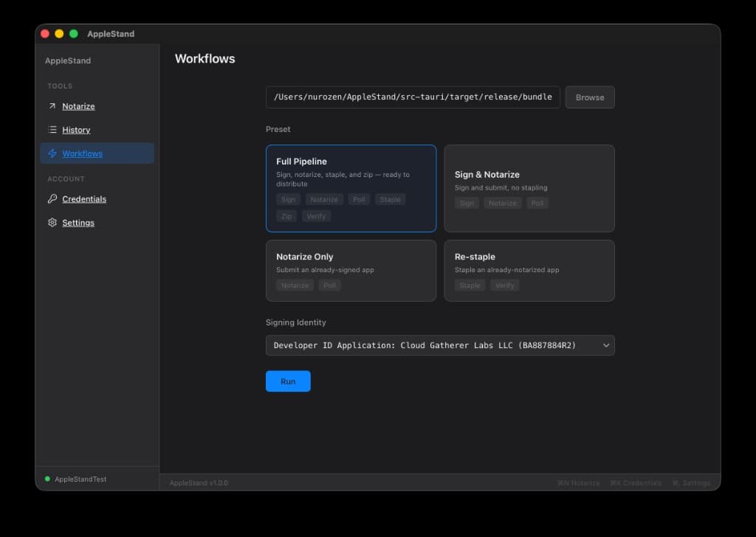This screenshot has height=537, width=756.
Task: Click the Browse button
Action: (x=589, y=97)
